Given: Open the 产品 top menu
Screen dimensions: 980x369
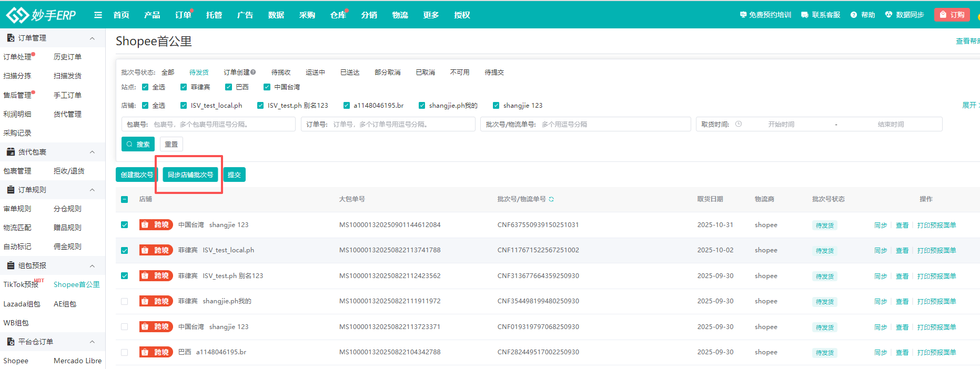Looking at the screenshot, I should pyautogui.click(x=152, y=15).
